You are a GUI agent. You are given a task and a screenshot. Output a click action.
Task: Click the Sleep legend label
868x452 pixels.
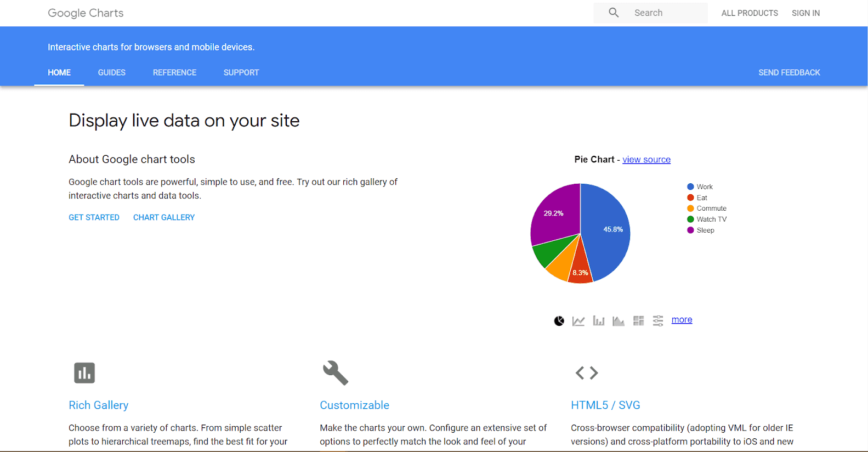[x=705, y=230]
